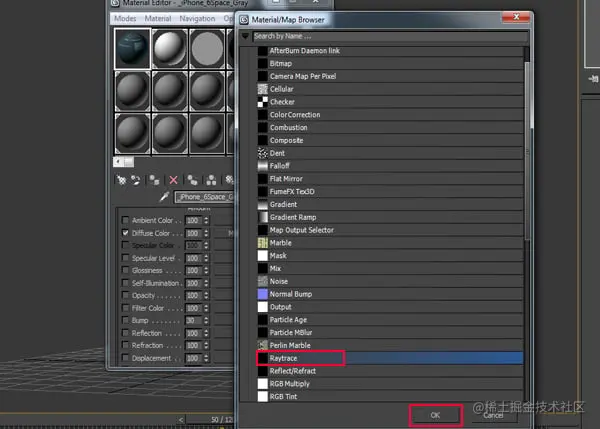Confirm with the OK button
600x429 pixels.
435,415
